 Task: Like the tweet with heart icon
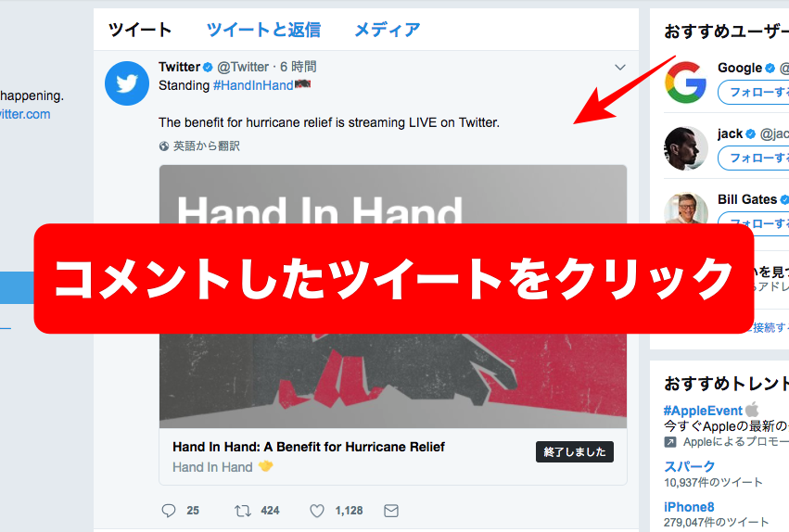click(x=317, y=511)
